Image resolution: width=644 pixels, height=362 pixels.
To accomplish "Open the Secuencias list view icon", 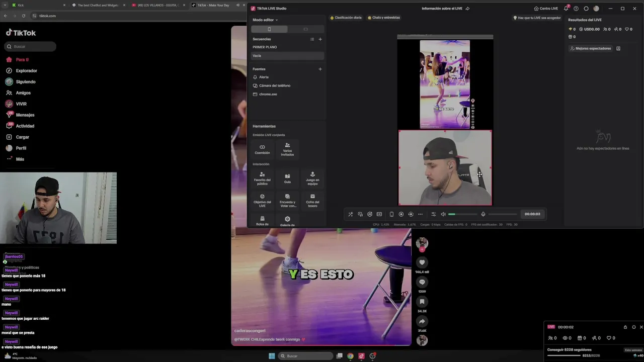I will [312, 39].
